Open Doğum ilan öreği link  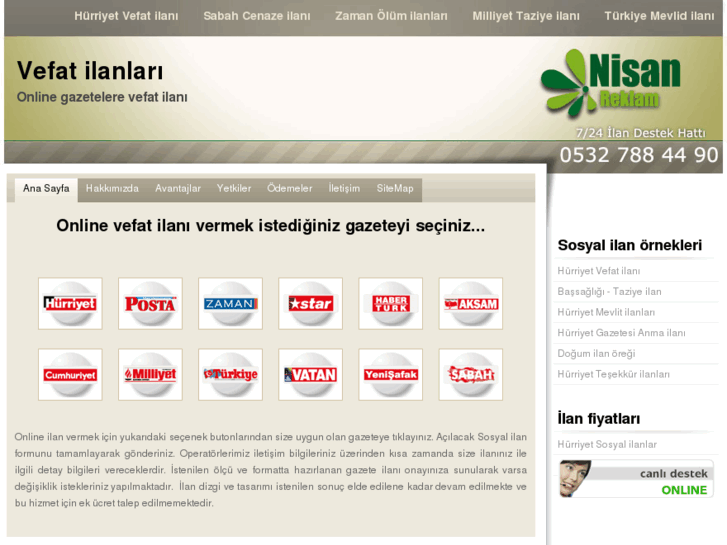(596, 354)
